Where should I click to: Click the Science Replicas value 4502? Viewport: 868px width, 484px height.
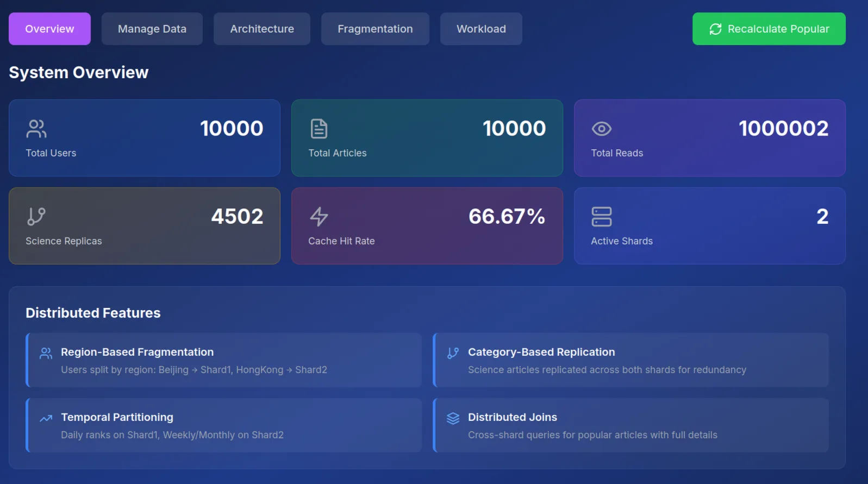click(238, 217)
